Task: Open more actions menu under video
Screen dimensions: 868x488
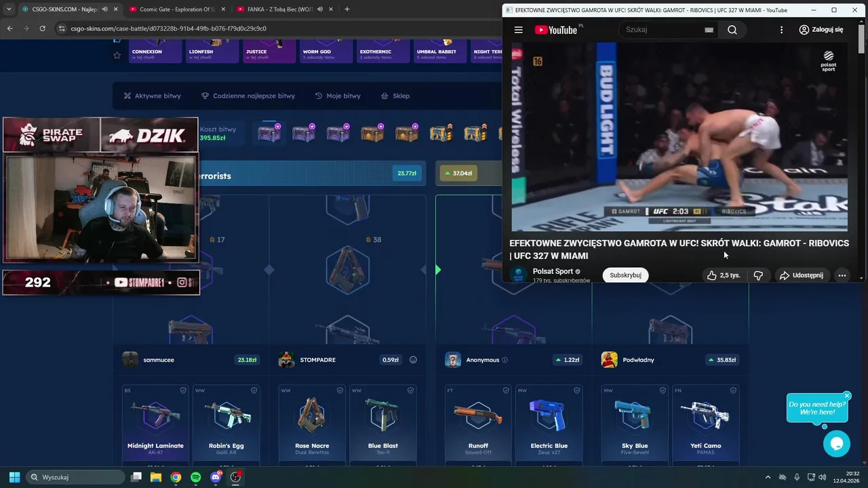Action: [x=842, y=275]
